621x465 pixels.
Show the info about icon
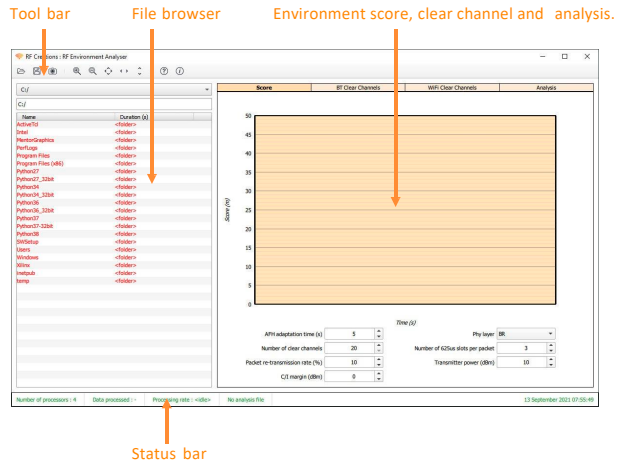tap(180, 72)
